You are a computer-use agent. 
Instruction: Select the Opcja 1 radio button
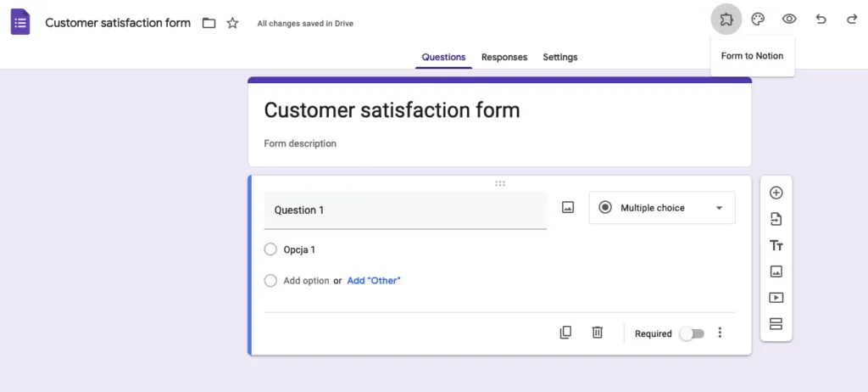click(x=270, y=249)
